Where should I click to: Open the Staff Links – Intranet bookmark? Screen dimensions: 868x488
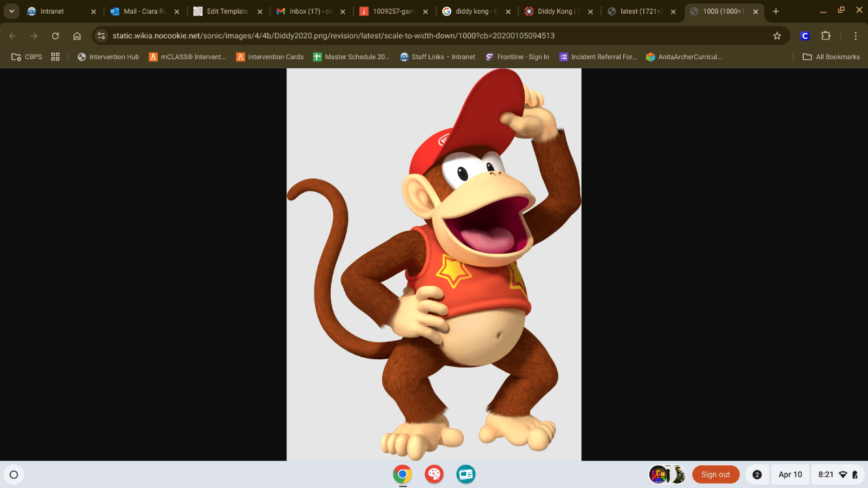438,57
